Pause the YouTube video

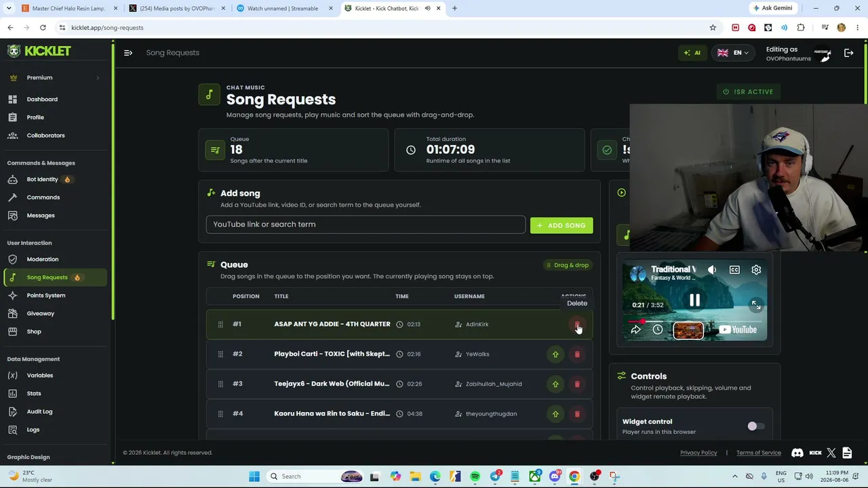point(694,300)
